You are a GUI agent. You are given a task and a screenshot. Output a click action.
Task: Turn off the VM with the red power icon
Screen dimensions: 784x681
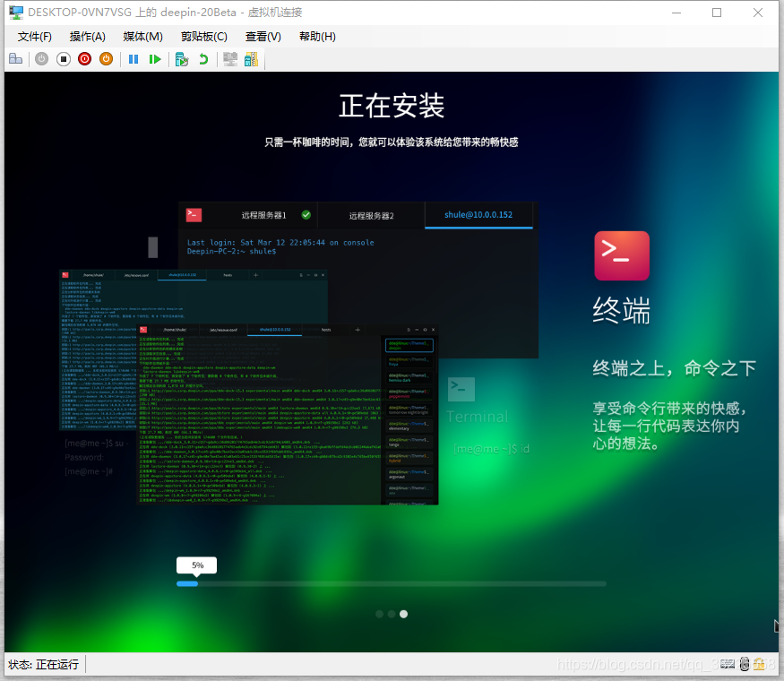pyautogui.click(x=84, y=59)
